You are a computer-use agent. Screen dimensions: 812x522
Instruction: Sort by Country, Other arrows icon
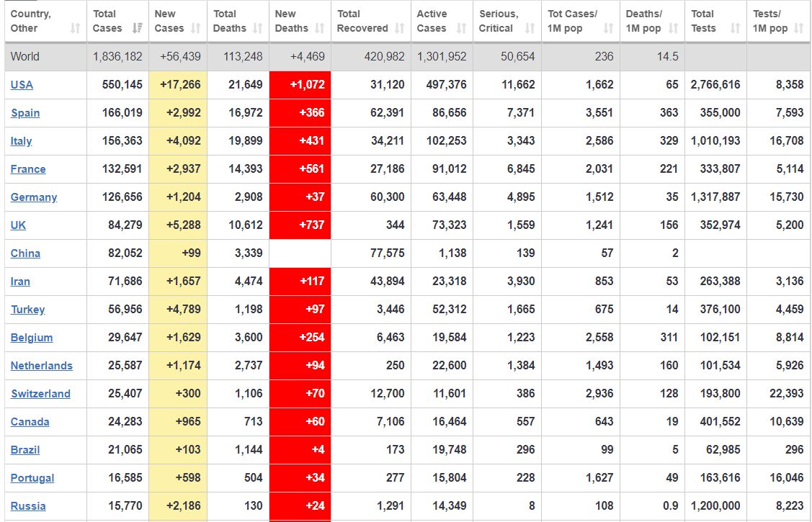coord(75,28)
